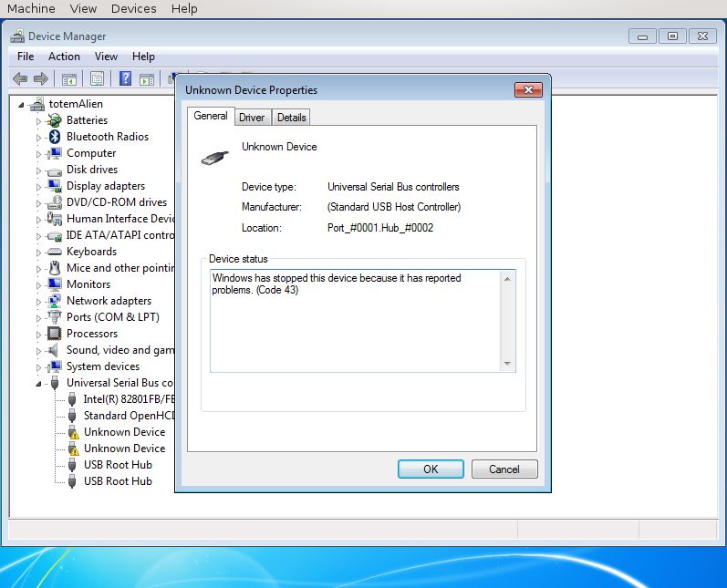The image size is (727, 588).
Task: Click the Sound, video speaker icon
Action: tap(54, 350)
